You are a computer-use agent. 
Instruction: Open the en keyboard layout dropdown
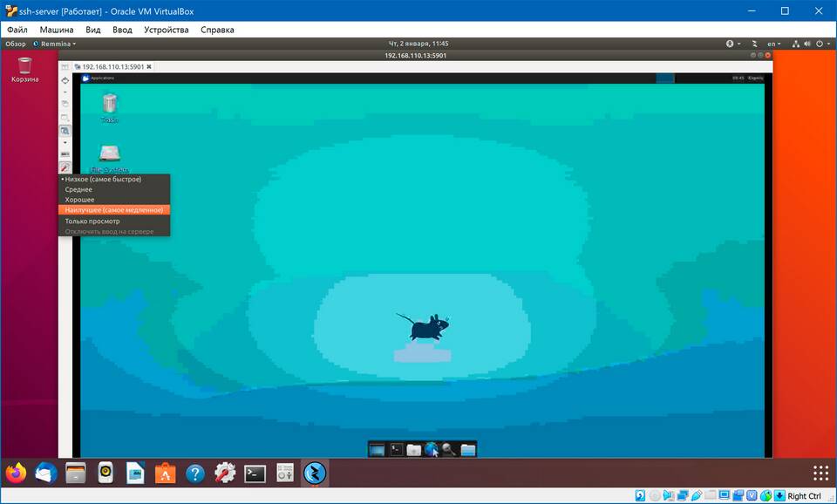[773, 44]
